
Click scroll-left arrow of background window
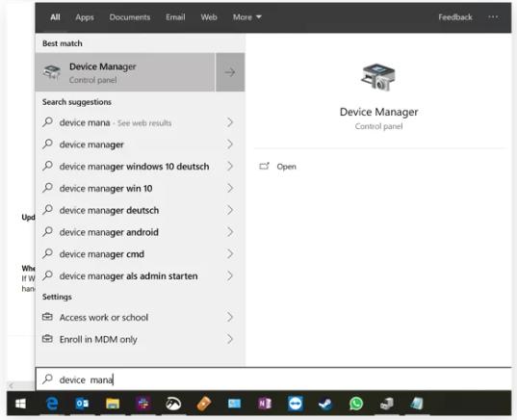[12, 385]
